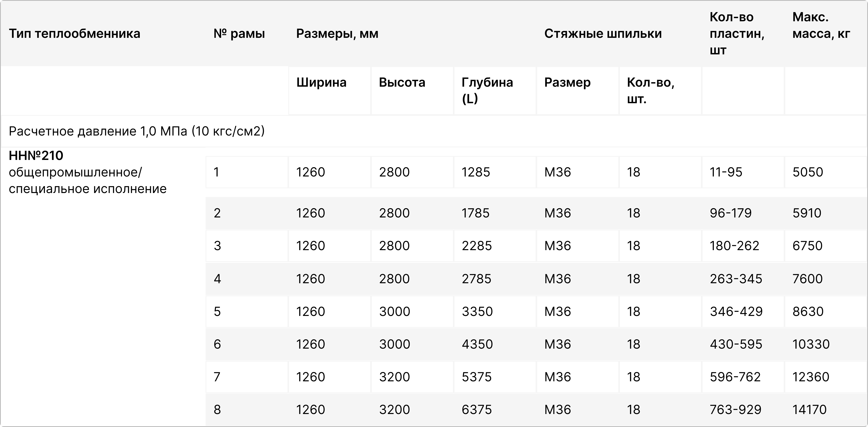
Task: Select the depth value 2785
Action: pos(477,279)
